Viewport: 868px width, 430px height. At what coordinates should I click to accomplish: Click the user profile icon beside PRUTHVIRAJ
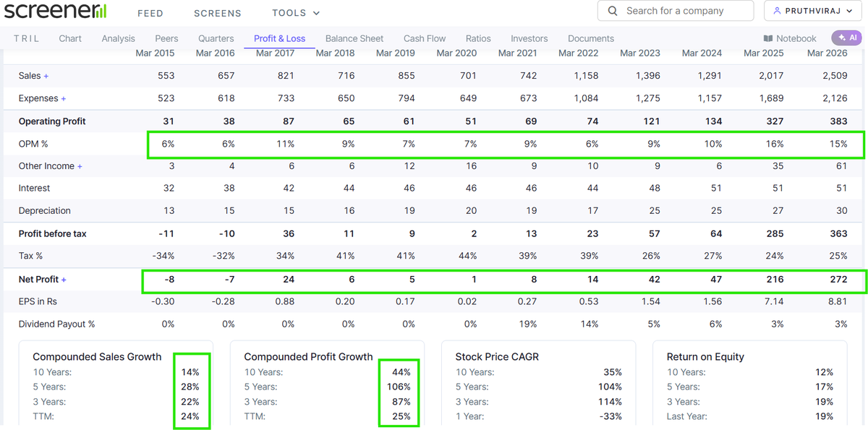pyautogui.click(x=778, y=11)
